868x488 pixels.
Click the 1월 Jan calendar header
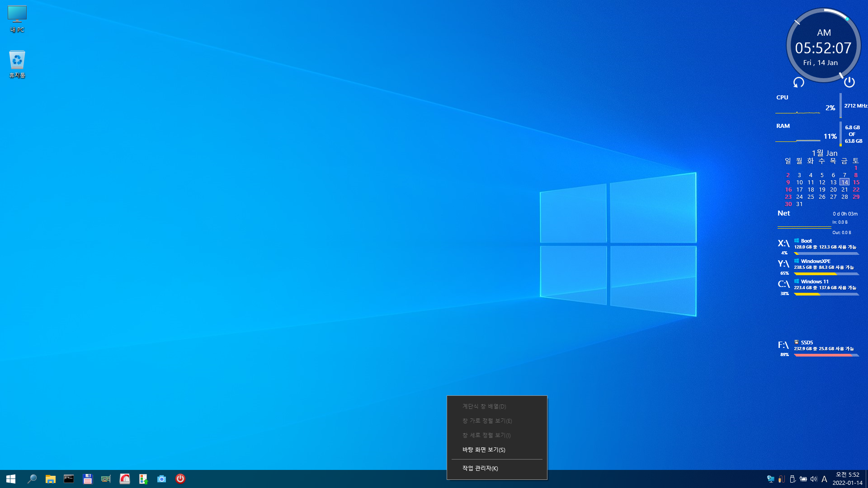[825, 153]
